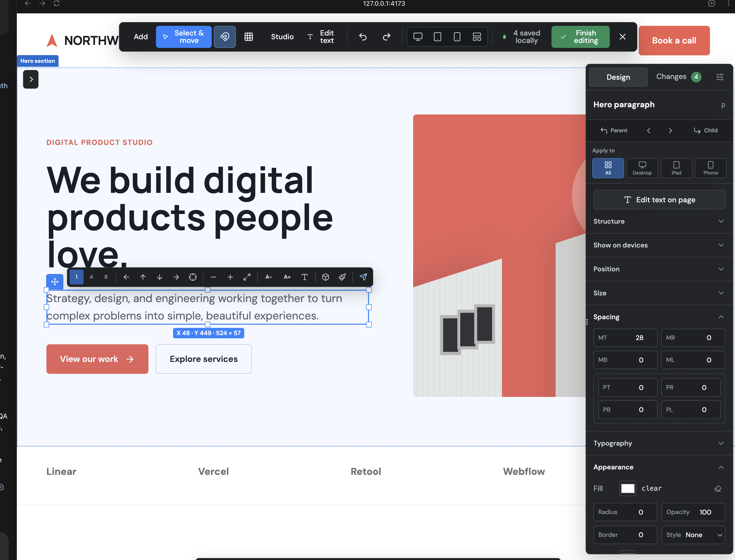735x560 pixels.
Task: Close the editor toolbar with X
Action: (622, 37)
